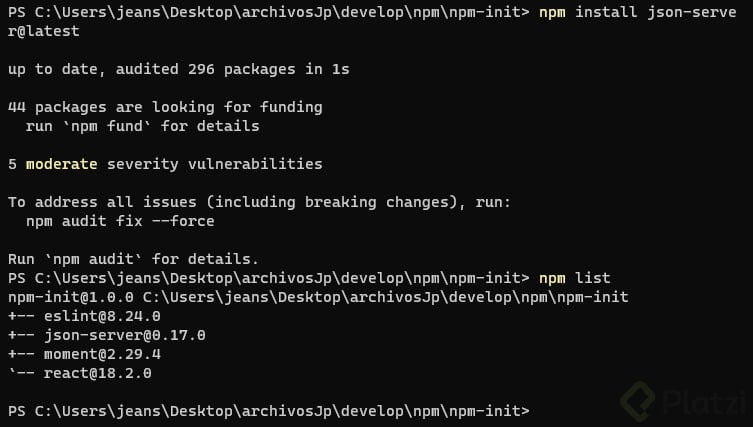
Task: Click the 'npm audit fix --force' command text
Action: tap(120, 221)
